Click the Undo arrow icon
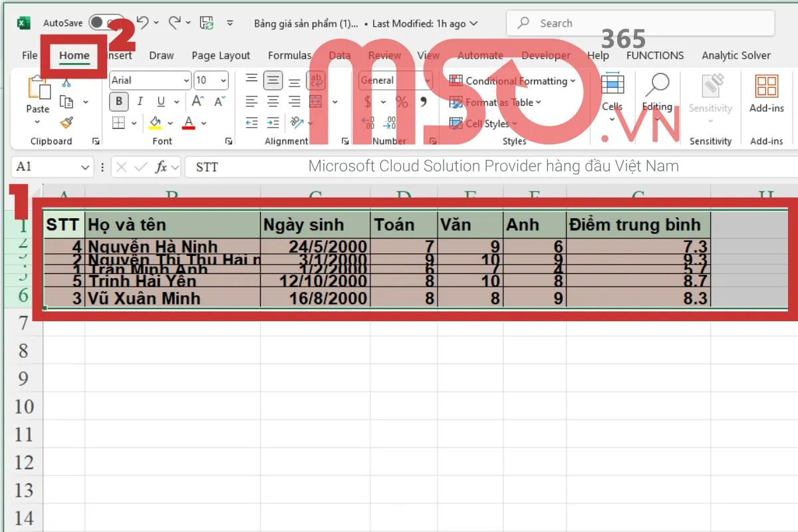The width and height of the screenshot is (798, 532). click(x=142, y=23)
